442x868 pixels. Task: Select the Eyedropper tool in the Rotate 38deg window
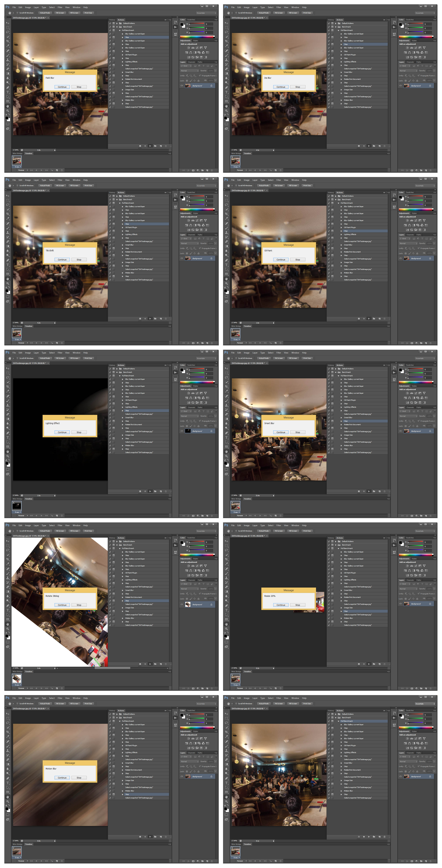pyautogui.click(x=7, y=564)
